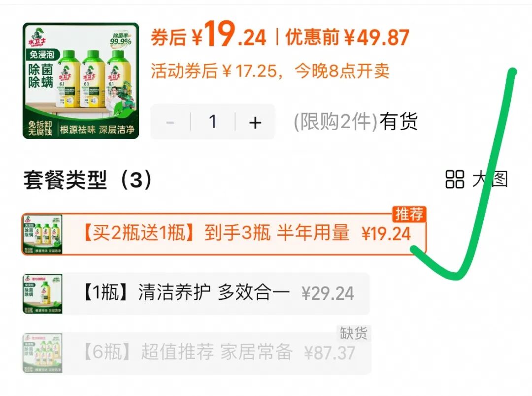Increase quantity with the plus button
This screenshot has height=396, width=532.
pyautogui.click(x=255, y=122)
